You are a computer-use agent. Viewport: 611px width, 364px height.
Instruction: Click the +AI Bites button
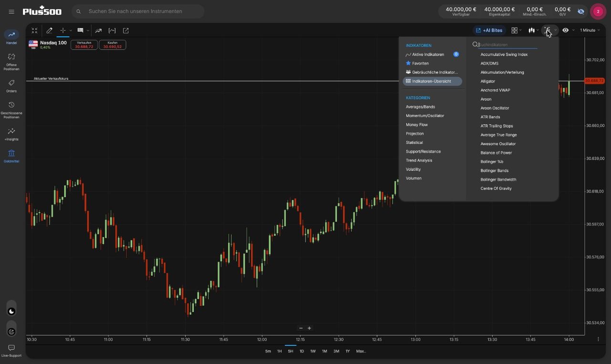(489, 30)
